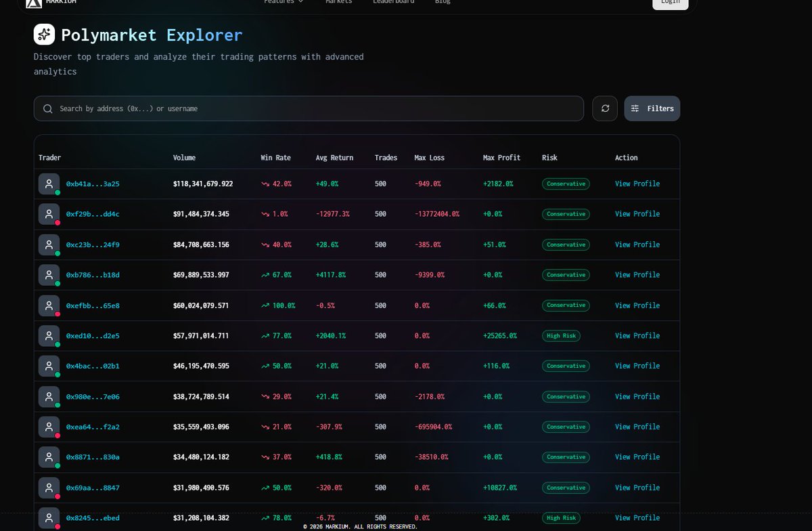Open the Markets nav item
This screenshot has width=812, height=531.
click(339, 2)
